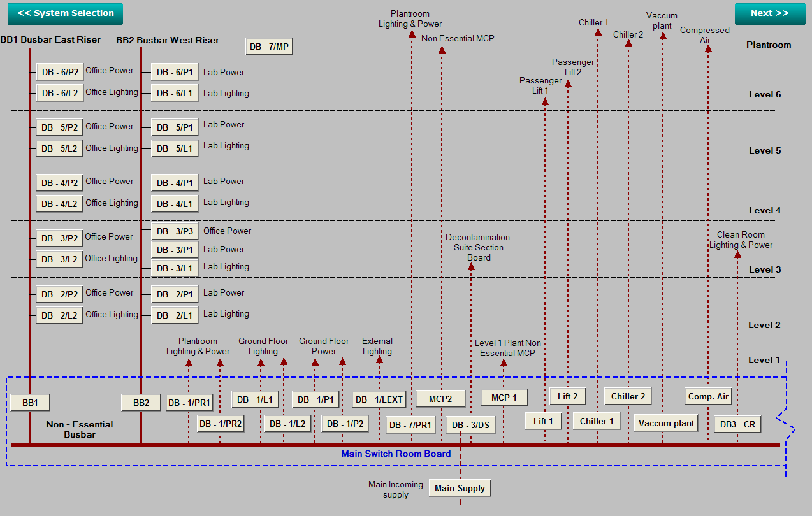Viewport: 812px width, 516px height.
Task: Open the DB - 7/MP distribution board
Action: [x=269, y=47]
